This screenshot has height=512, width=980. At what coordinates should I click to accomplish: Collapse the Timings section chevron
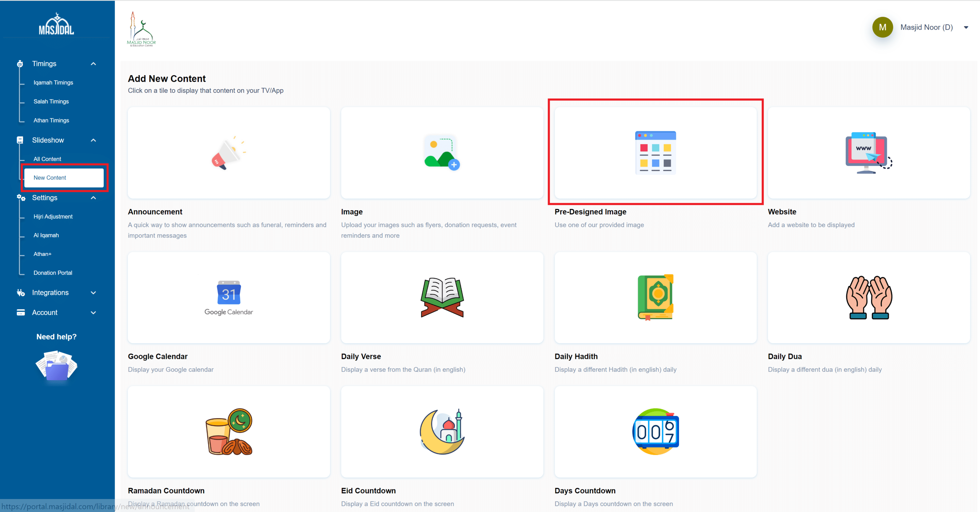pos(93,64)
